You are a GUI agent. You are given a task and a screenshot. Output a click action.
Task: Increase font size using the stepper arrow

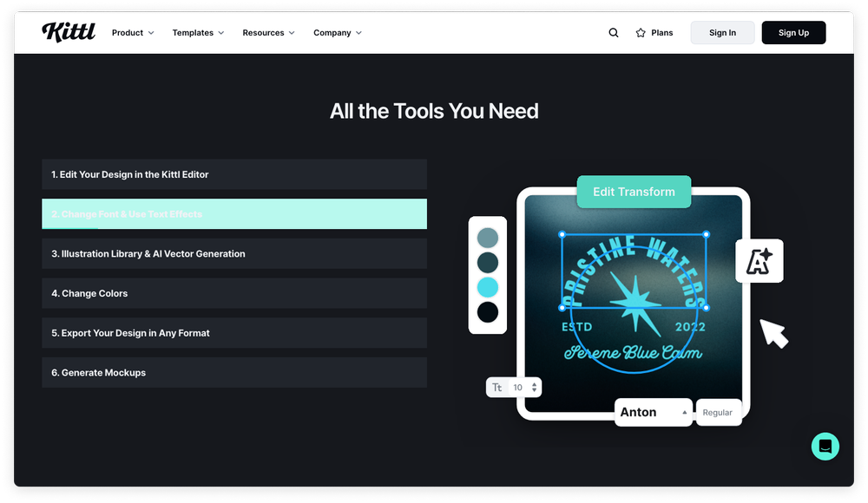coord(534,384)
